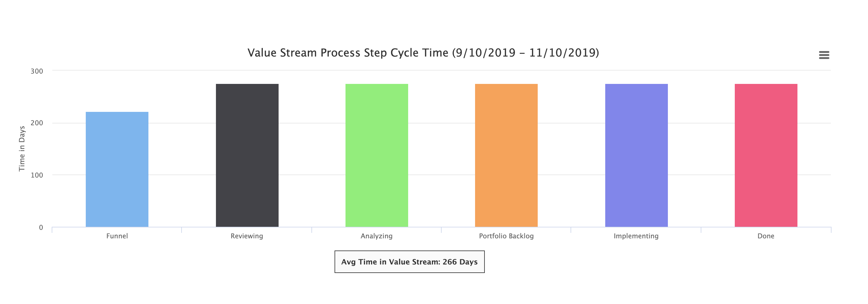Click the 200 y-axis tick label

[37, 123]
